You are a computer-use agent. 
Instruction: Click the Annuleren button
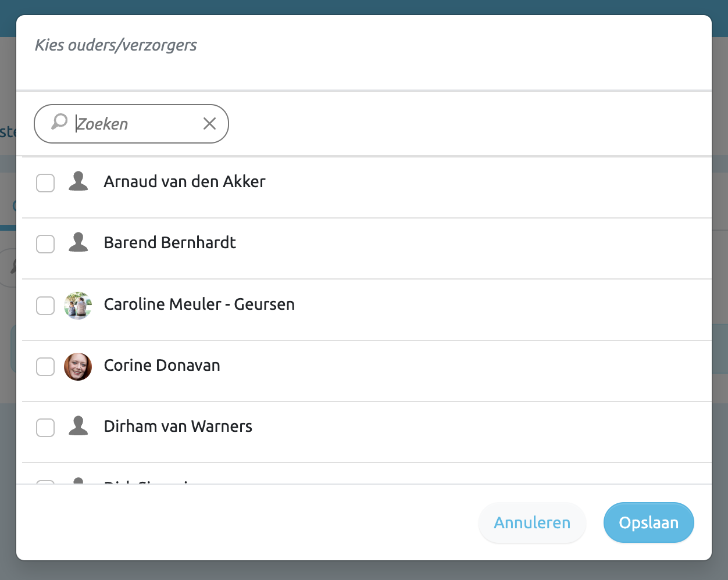pos(531,522)
